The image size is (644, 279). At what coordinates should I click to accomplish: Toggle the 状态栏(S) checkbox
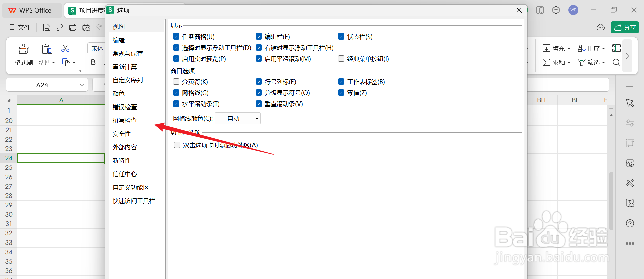[x=341, y=37]
